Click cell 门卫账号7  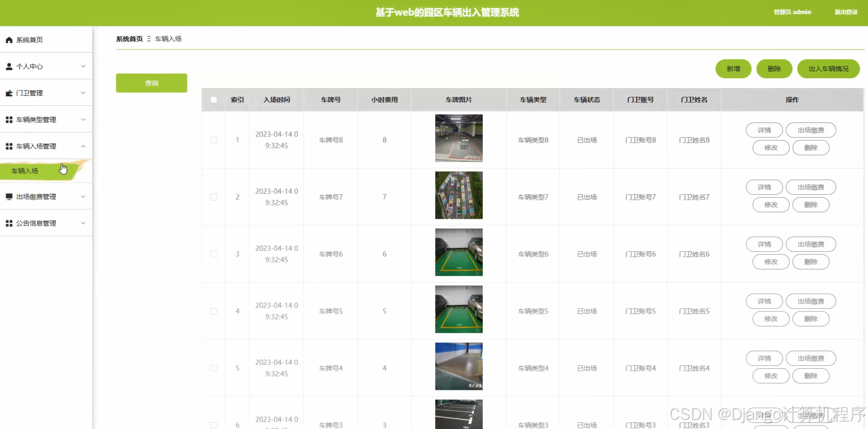coord(640,197)
